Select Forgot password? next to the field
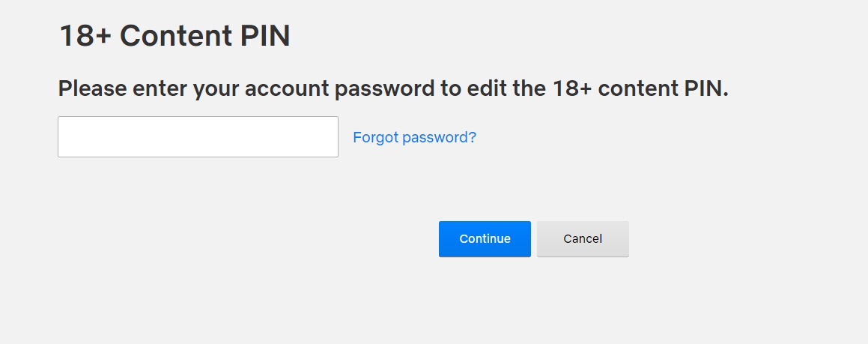The image size is (868, 344). click(x=414, y=137)
